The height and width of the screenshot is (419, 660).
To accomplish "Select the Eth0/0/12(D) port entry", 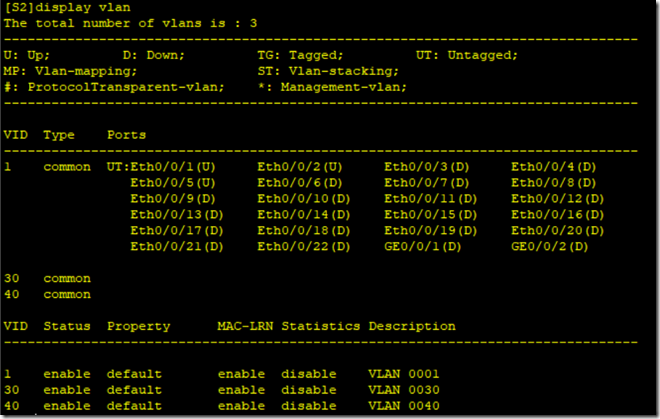I will click(x=558, y=198).
